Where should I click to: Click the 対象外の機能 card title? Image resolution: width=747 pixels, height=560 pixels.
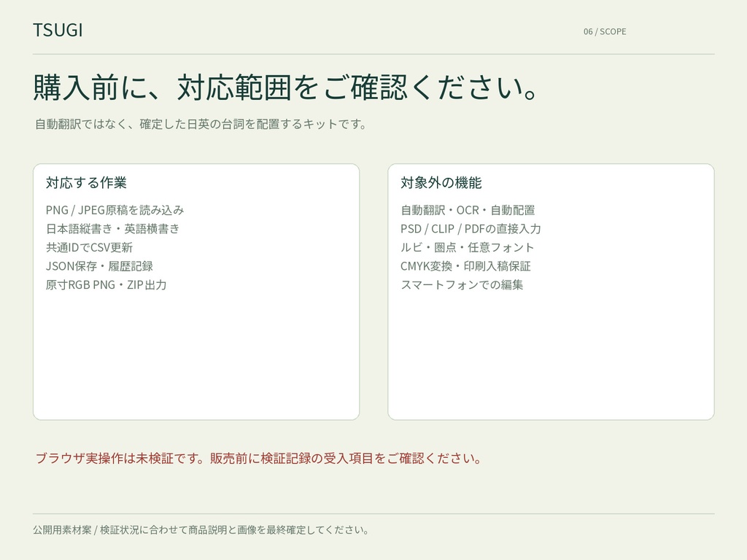[x=441, y=183]
